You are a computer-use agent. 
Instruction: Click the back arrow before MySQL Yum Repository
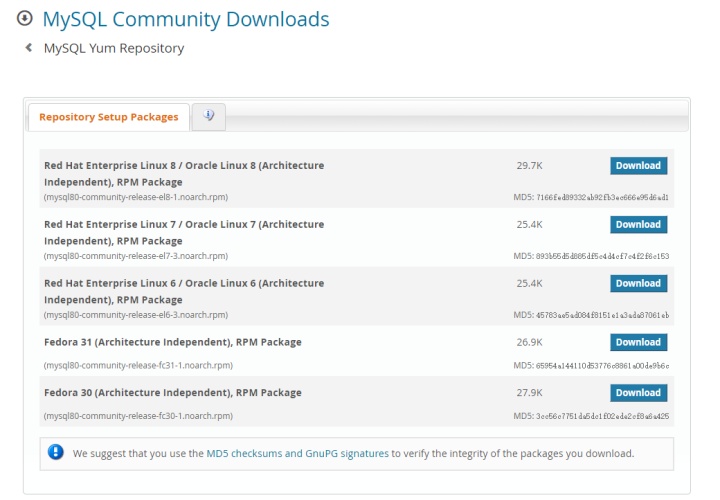[x=28, y=47]
